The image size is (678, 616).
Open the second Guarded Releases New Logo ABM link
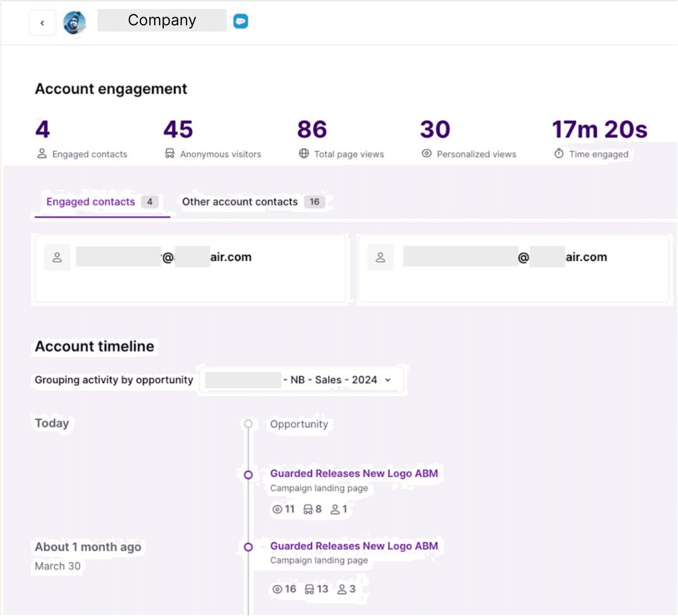[354, 546]
